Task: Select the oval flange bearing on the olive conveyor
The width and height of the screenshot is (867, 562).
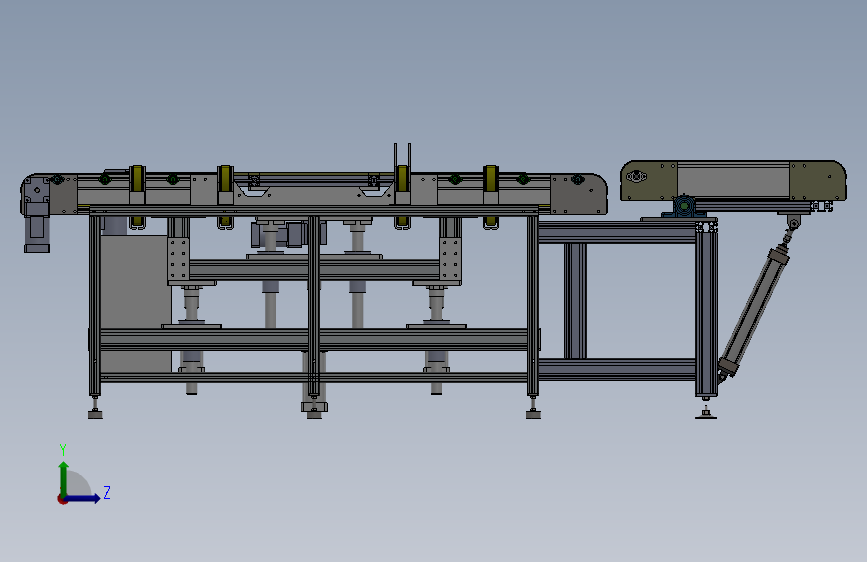Action: 636,177
